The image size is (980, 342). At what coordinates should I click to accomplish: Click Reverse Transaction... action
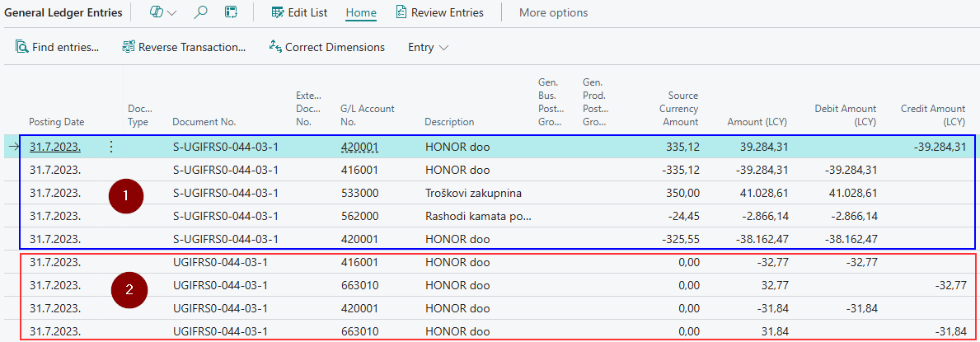pyautogui.click(x=184, y=47)
